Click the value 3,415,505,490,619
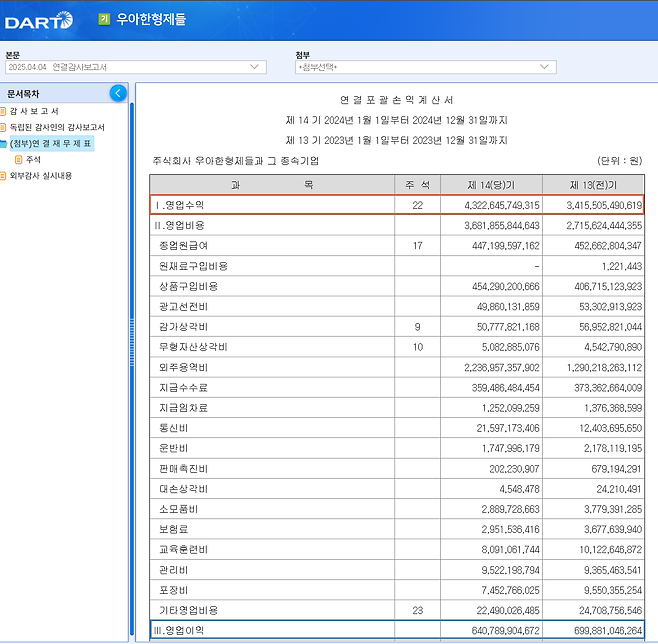 604,205
